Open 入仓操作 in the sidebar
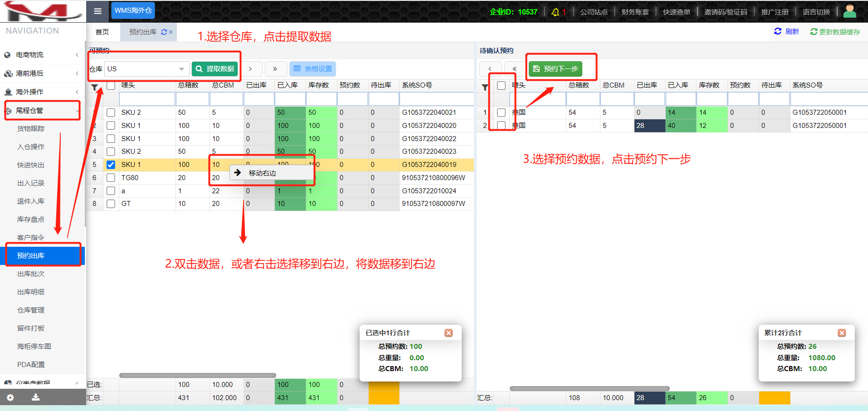The width and height of the screenshot is (868, 411). click(31, 147)
